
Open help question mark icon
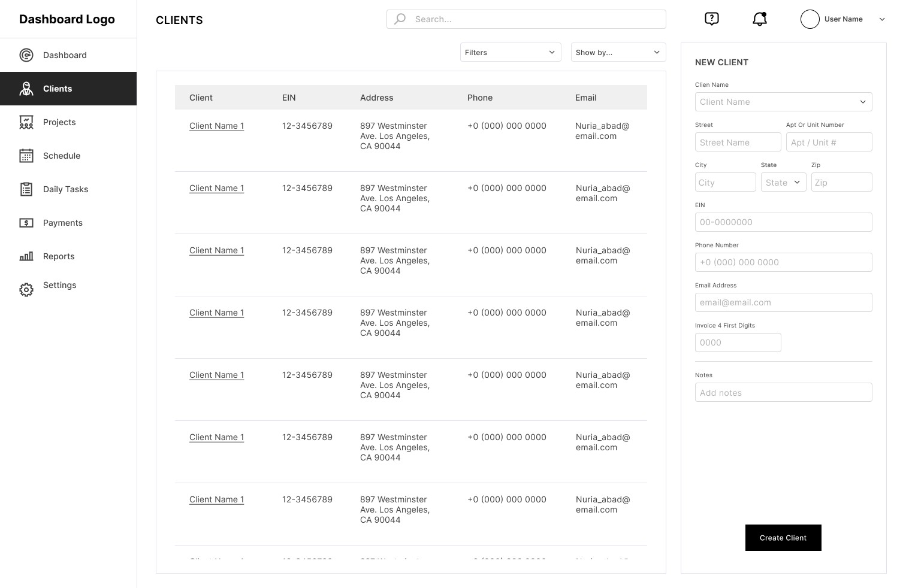point(711,19)
